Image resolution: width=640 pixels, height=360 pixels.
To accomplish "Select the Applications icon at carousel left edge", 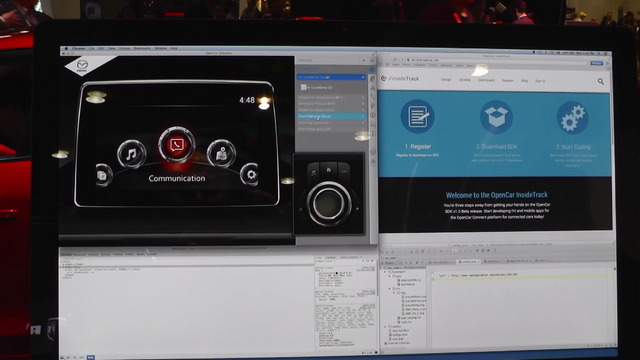I will (x=103, y=176).
